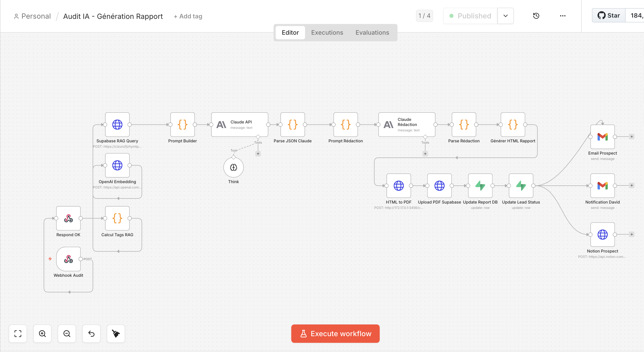Open the workflow options ellipsis menu
This screenshot has height=352, width=644.
click(562, 16)
